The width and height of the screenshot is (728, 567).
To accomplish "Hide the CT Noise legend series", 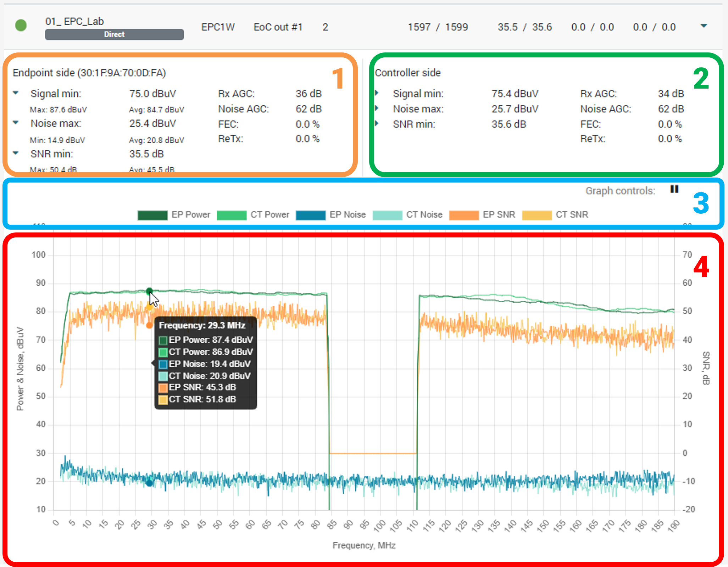I will coord(387,215).
